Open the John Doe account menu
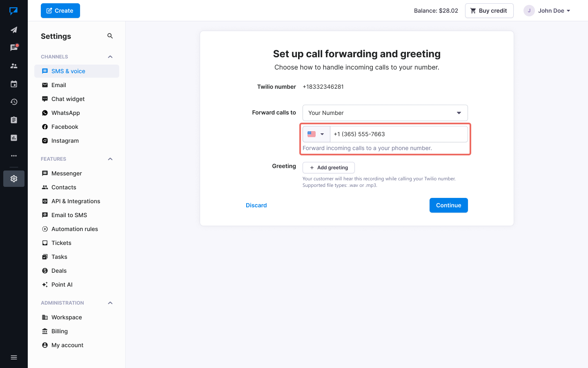Viewport: 588px width, 368px height. coord(547,11)
